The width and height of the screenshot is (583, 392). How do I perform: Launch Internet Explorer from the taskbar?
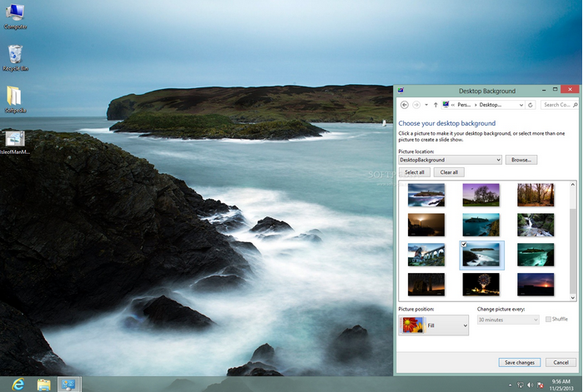coord(17,385)
